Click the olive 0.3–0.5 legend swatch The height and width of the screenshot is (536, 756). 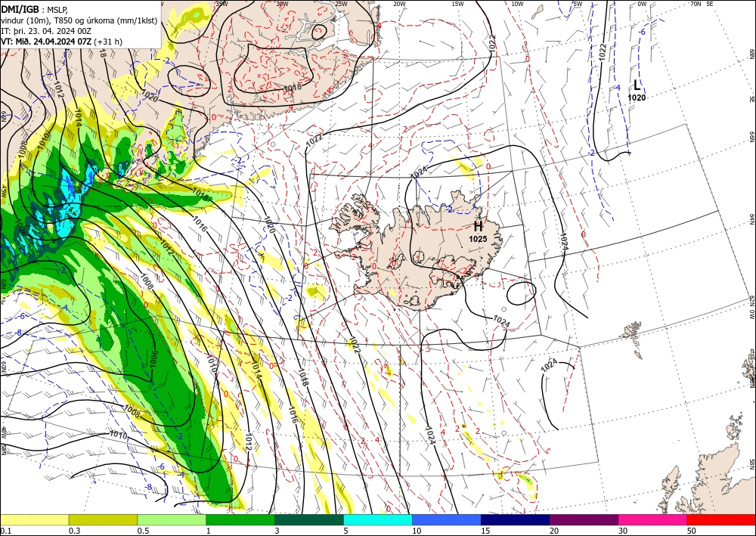(x=103, y=519)
